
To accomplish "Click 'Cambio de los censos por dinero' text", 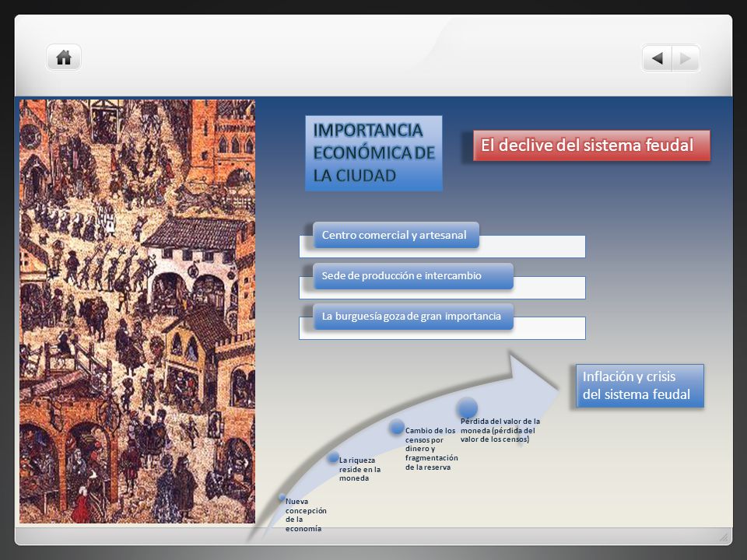I will point(431,449).
